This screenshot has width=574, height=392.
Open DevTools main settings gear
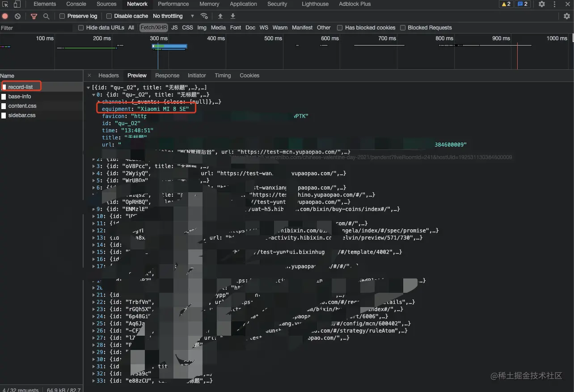pos(542,4)
